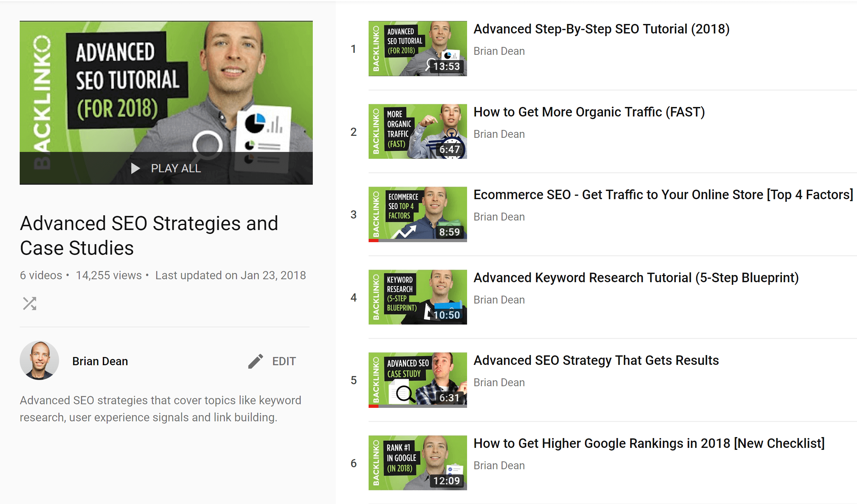
Task: Click the 12:09 duration badge
Action: coord(446,480)
